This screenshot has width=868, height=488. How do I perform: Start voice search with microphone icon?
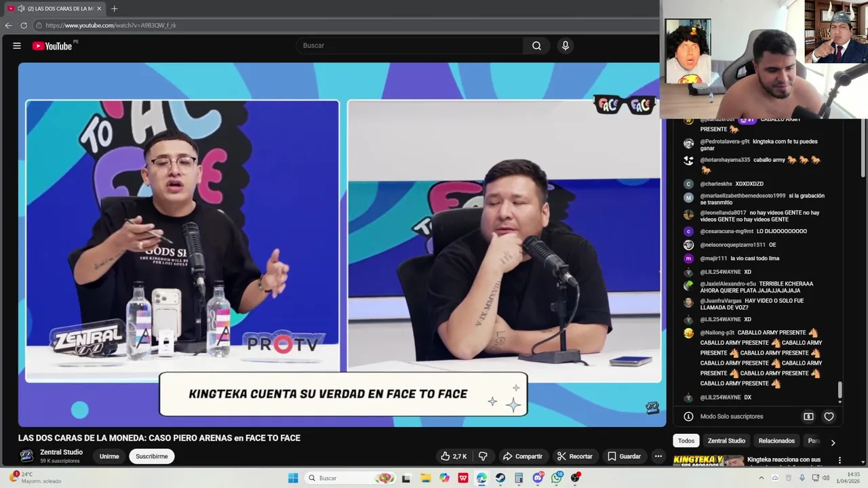[566, 45]
